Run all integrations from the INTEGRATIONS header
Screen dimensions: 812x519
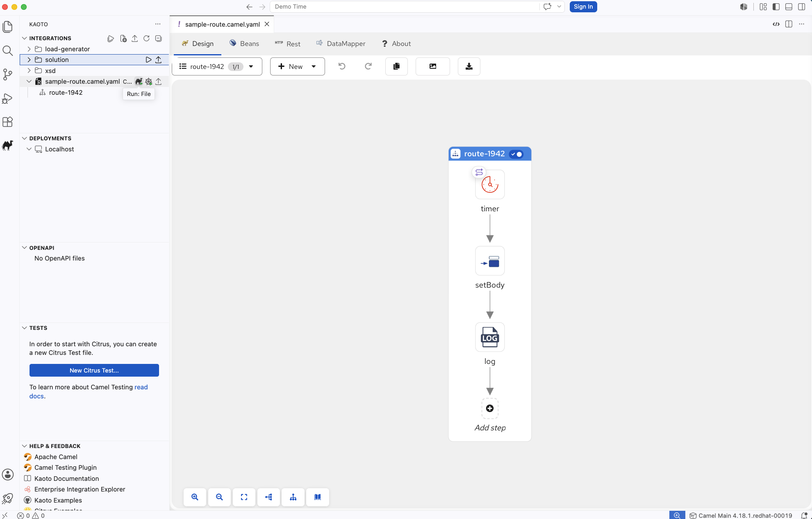(x=111, y=39)
